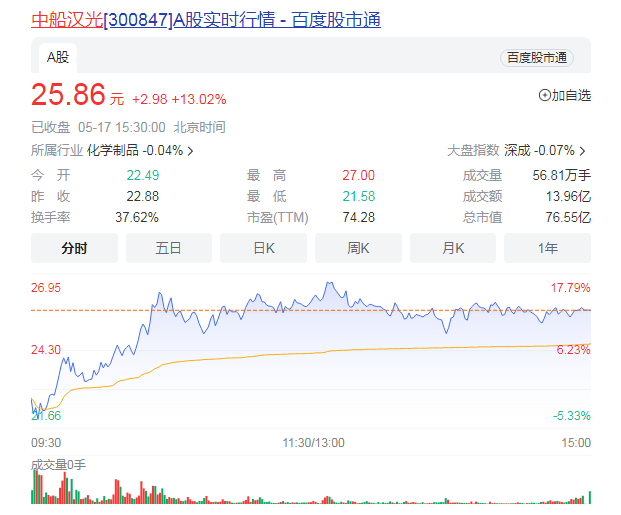Open the 化学制品 industry link
The height and width of the screenshot is (515, 621).
pyautogui.click(x=113, y=151)
